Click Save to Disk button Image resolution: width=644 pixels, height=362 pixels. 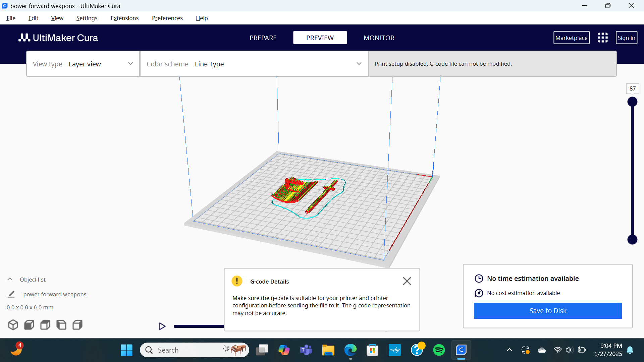(x=548, y=311)
